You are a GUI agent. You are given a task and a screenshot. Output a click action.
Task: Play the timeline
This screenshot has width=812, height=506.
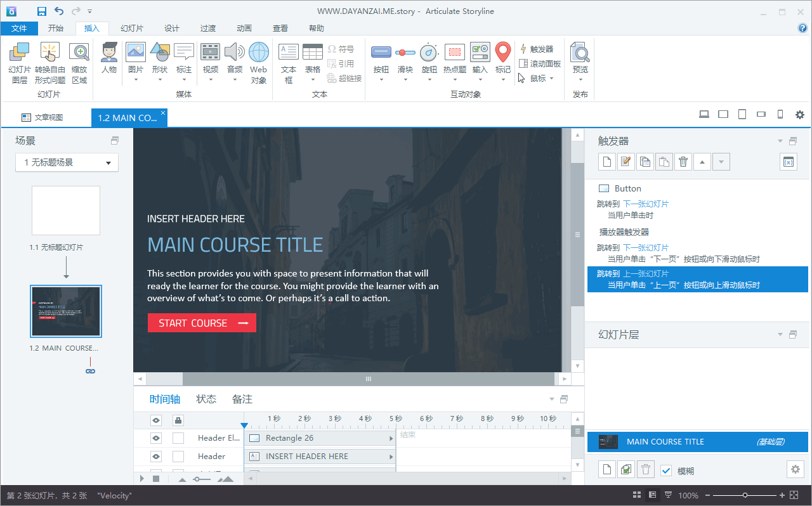(142, 479)
